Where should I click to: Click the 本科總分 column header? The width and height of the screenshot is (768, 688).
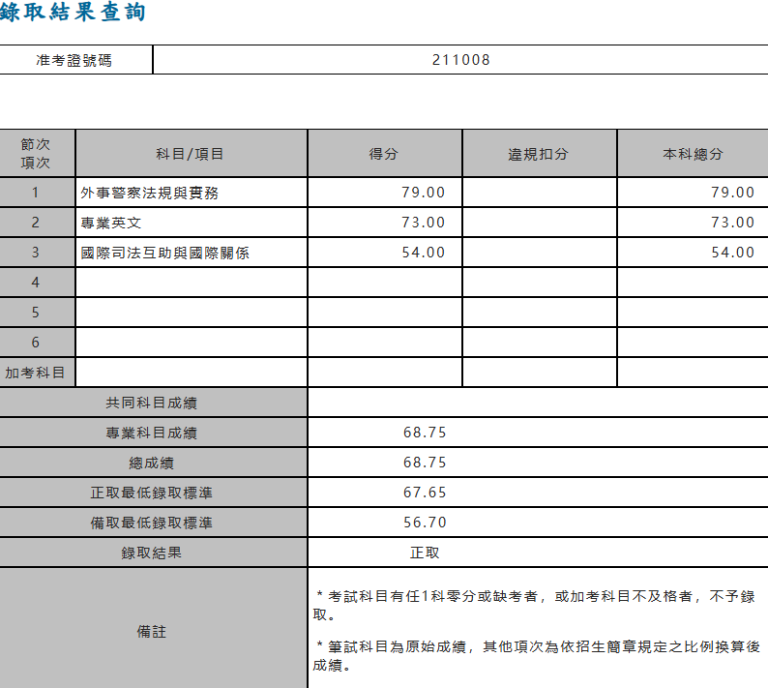click(x=693, y=154)
